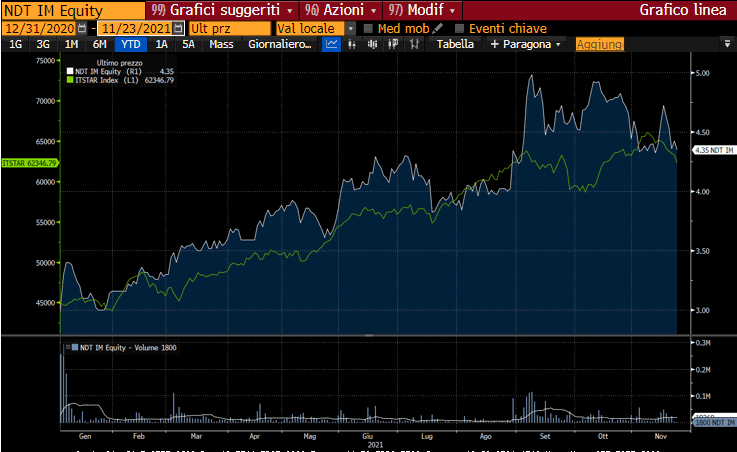Select the volume-at-price chart icon

click(393, 44)
